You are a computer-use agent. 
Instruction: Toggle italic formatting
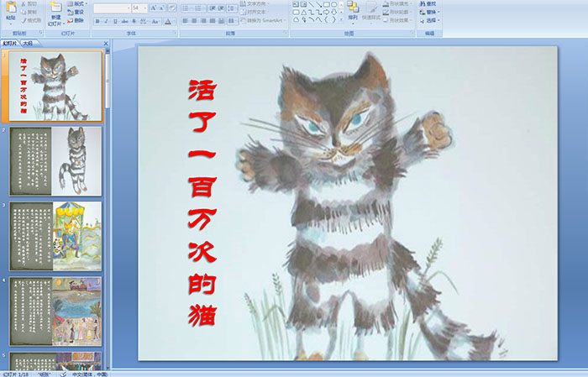coord(106,21)
